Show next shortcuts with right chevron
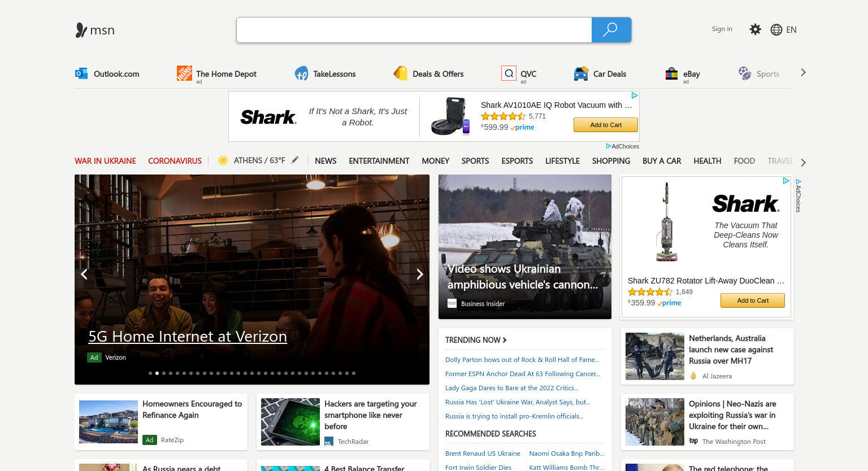This screenshot has height=471, width=868. 803,72
